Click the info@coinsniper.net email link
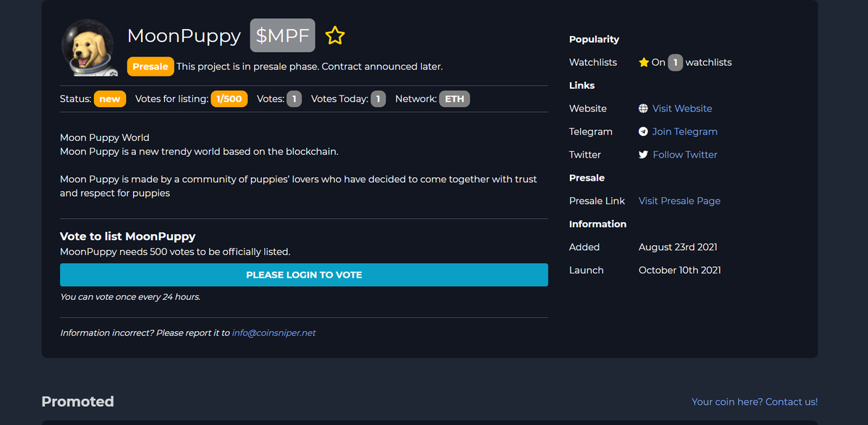Image resolution: width=868 pixels, height=425 pixels. point(274,333)
